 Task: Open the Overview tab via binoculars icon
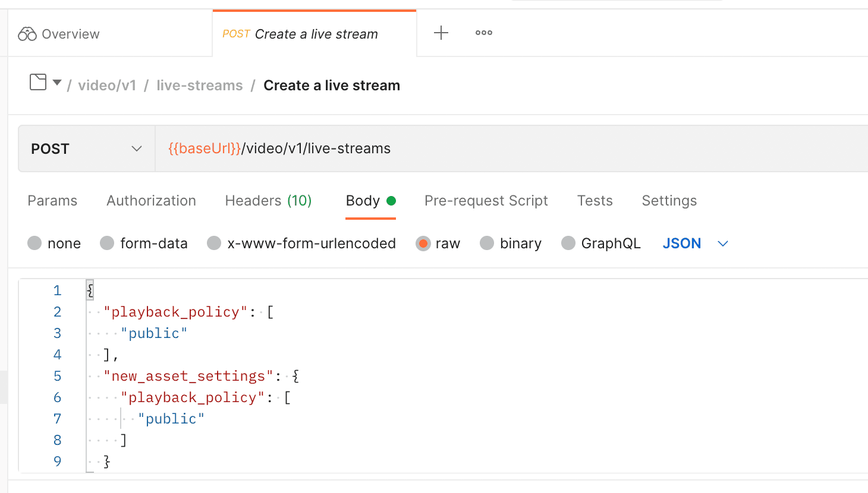[27, 34]
